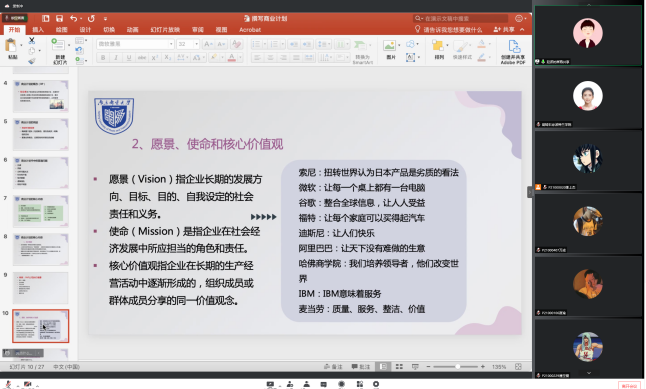
Task: Open the 排列 arrange icon
Action: pyautogui.click(x=438, y=49)
